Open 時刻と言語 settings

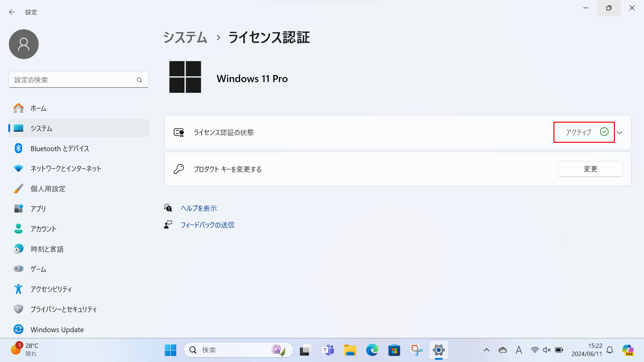pos(78,249)
